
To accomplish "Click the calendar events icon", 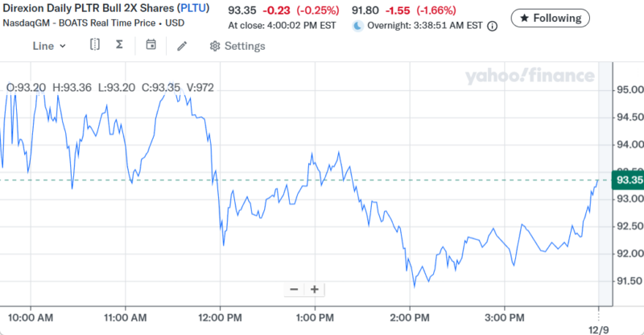I will pyautogui.click(x=151, y=45).
